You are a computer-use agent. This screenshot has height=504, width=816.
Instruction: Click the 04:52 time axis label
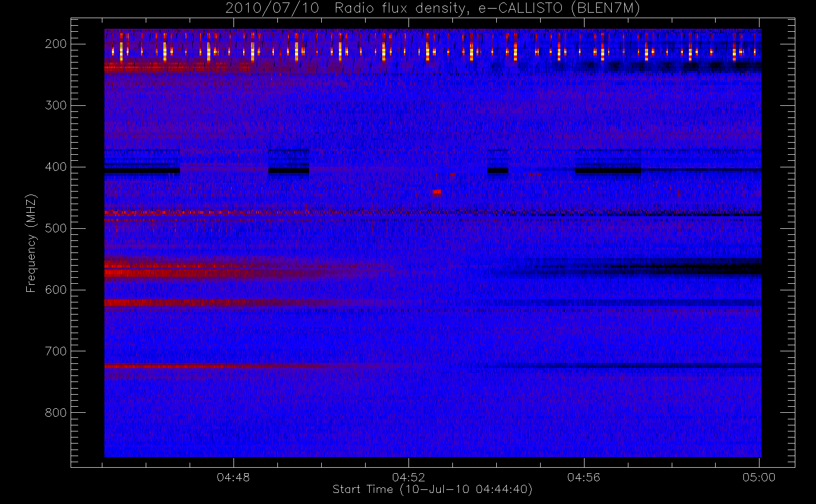click(409, 477)
